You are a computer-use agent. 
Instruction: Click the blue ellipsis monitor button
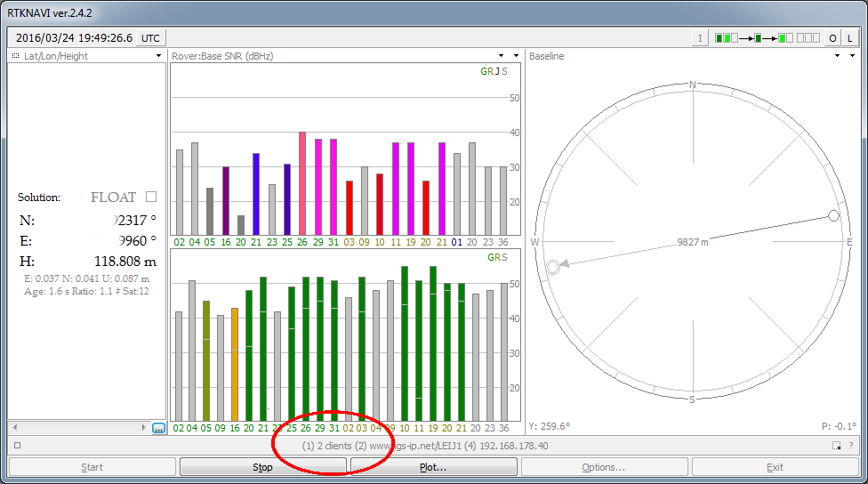pos(159,428)
